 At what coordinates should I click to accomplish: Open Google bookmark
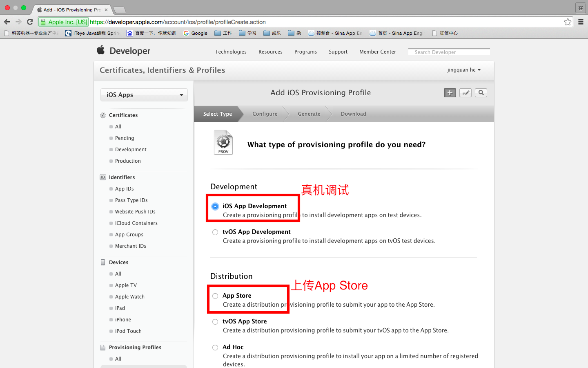[x=195, y=33]
